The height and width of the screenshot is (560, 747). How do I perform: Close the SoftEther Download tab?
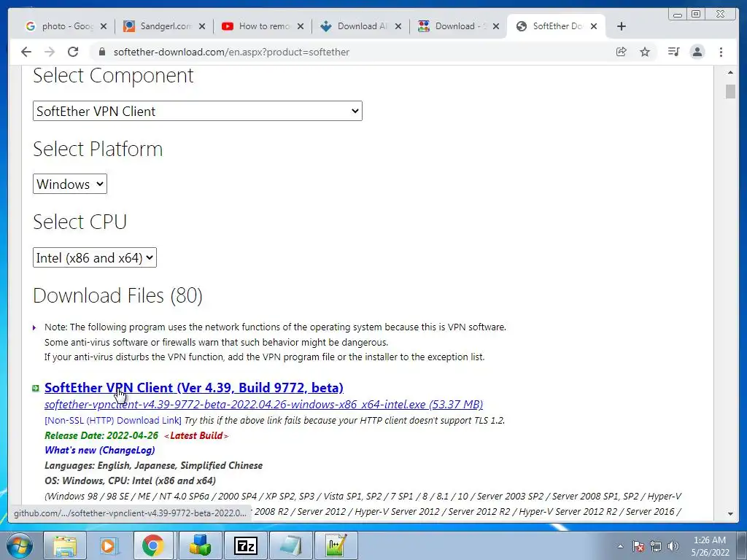tap(594, 27)
